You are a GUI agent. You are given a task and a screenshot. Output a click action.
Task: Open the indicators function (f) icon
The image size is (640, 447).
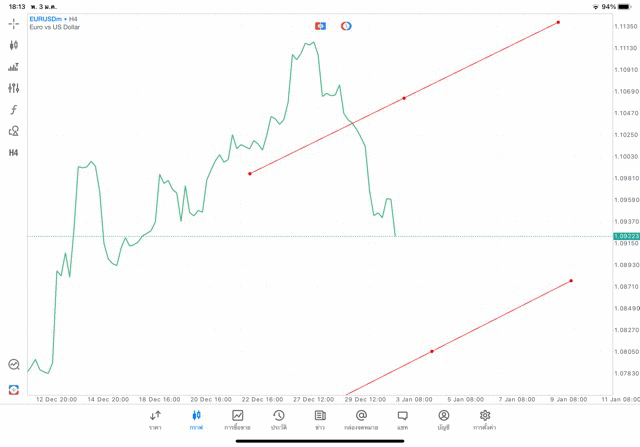click(x=14, y=110)
